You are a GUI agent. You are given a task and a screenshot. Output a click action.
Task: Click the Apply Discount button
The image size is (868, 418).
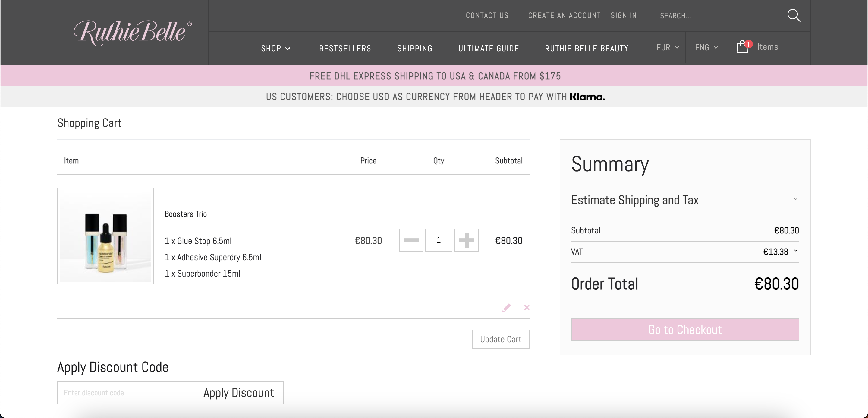click(239, 393)
